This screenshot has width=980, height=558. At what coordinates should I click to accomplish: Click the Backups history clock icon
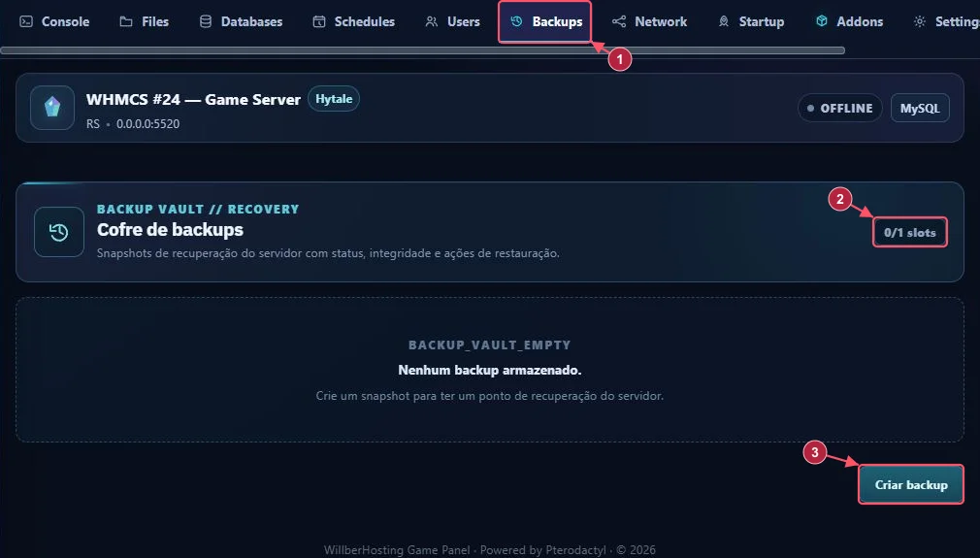coord(516,22)
